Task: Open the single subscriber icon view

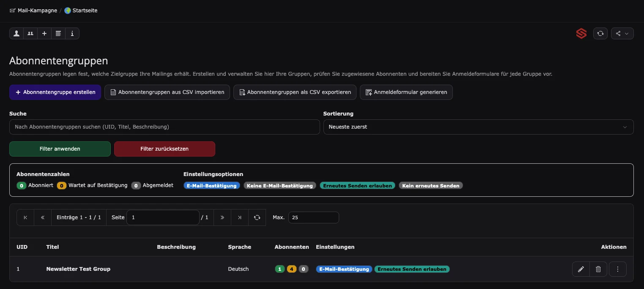Action: click(x=16, y=33)
